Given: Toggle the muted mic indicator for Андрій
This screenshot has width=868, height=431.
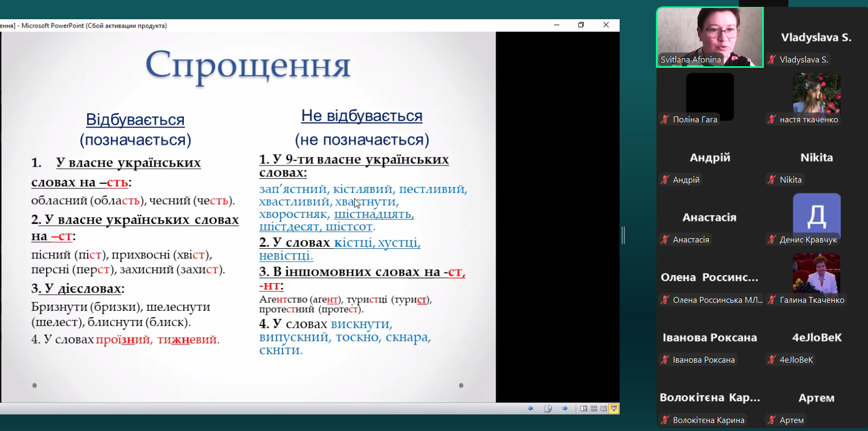Looking at the screenshot, I should point(665,180).
